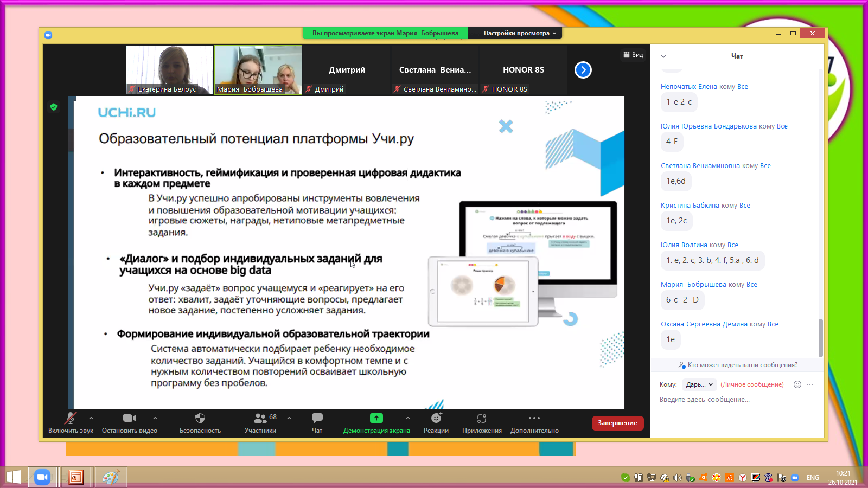Open chat more options three dots
This screenshot has width=868, height=488.
click(810, 384)
